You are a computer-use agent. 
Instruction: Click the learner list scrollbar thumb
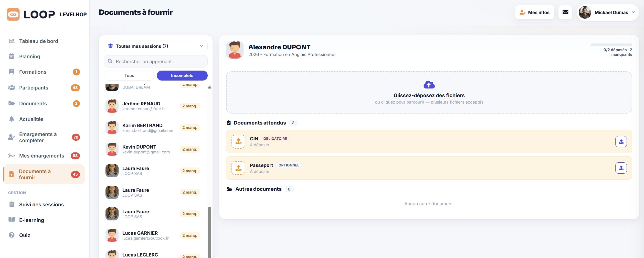[x=209, y=232]
